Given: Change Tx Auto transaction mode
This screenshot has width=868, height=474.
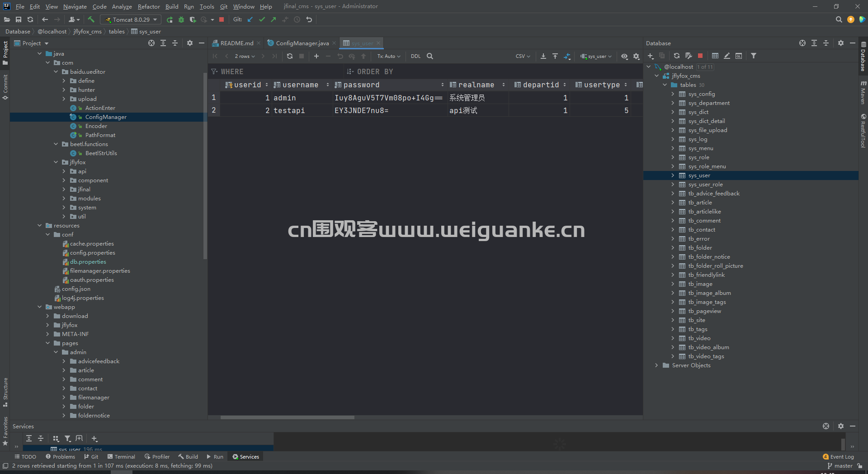Looking at the screenshot, I should [x=389, y=56].
